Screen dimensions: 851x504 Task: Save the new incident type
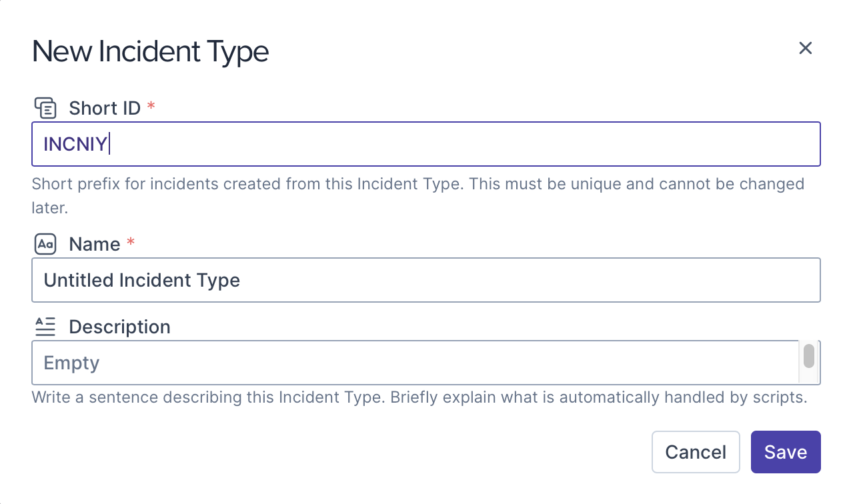pyautogui.click(x=785, y=452)
